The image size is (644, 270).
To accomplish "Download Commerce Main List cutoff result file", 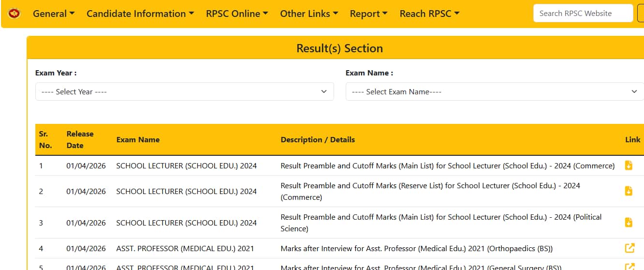I will pyautogui.click(x=629, y=165).
